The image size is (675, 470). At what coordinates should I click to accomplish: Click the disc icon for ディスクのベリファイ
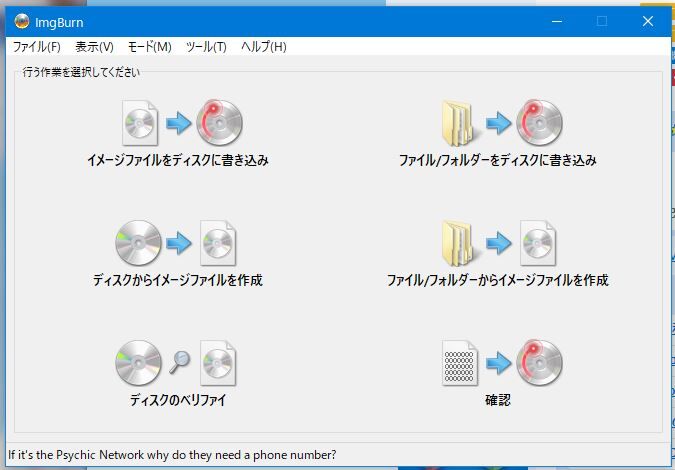[x=138, y=363]
